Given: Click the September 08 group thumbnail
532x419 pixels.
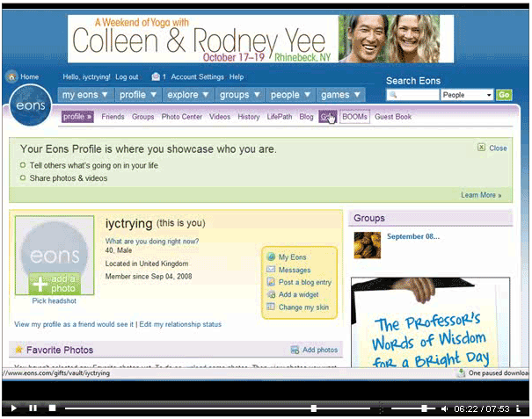Looking at the screenshot, I should pos(367,245).
